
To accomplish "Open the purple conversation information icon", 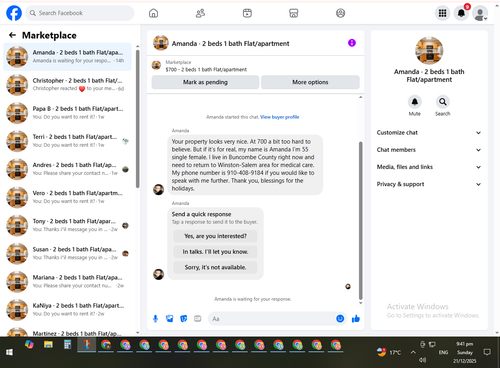I will tap(352, 43).
